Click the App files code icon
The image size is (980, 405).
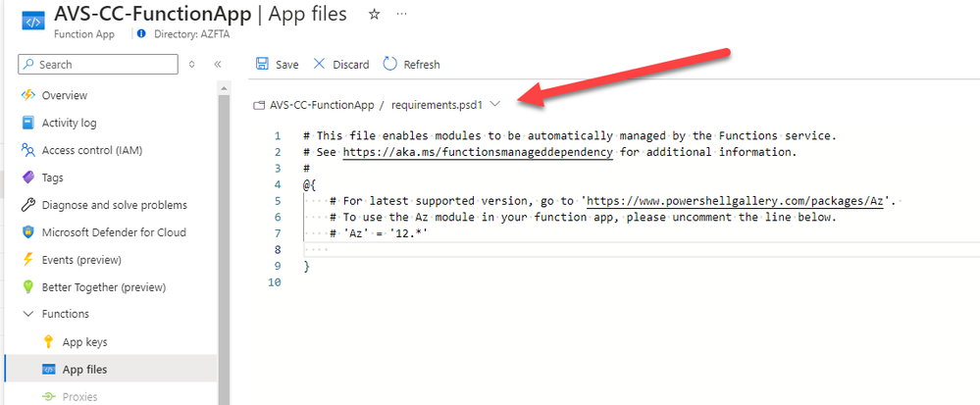click(49, 370)
